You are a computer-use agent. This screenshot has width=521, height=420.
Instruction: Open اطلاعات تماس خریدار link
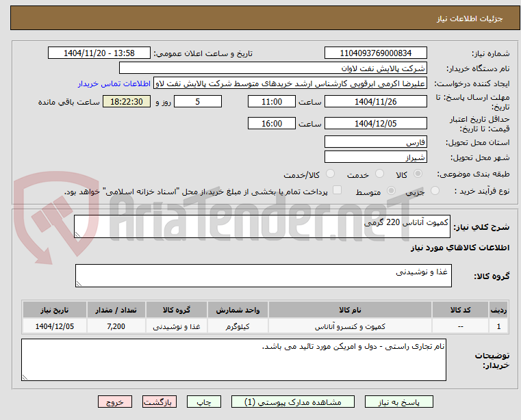(x=114, y=83)
